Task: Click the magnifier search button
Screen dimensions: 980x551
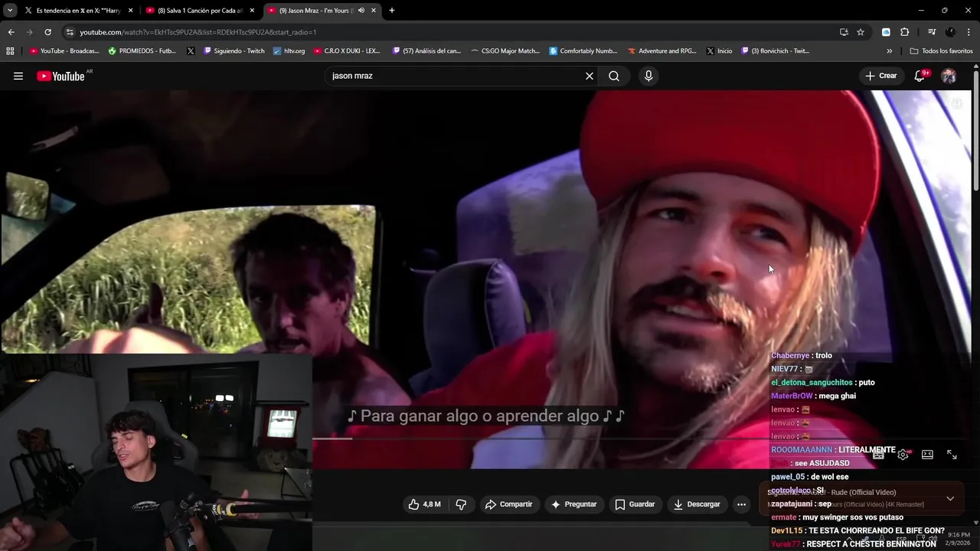Action: (614, 76)
